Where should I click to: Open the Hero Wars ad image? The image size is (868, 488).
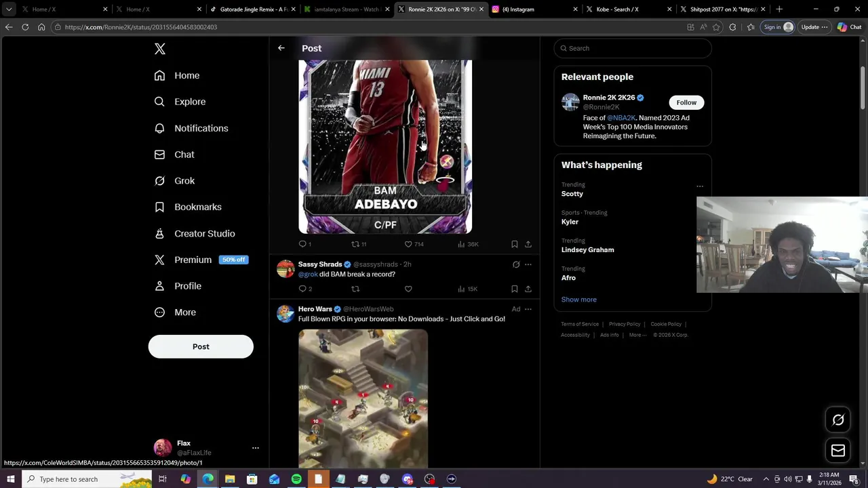pos(363,399)
